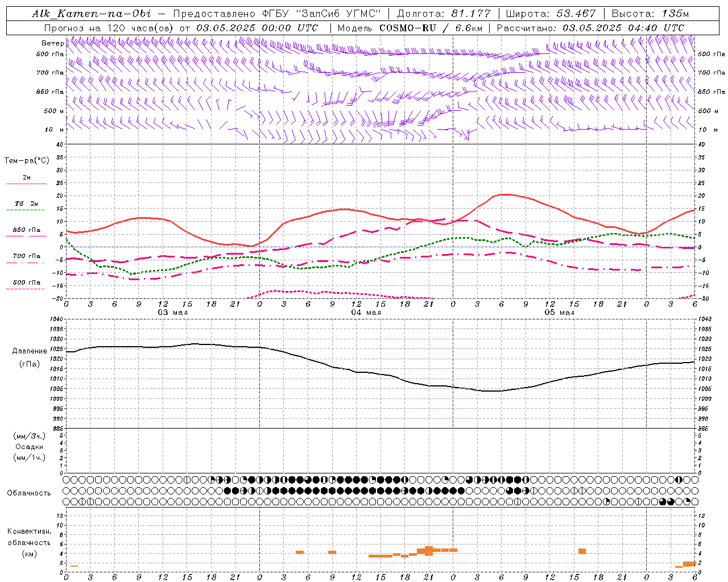Select the 'Предоставлено ФГБУ "ЗапСиб УГМС"' provider text
The width and height of the screenshot is (728, 582).
pos(276,14)
